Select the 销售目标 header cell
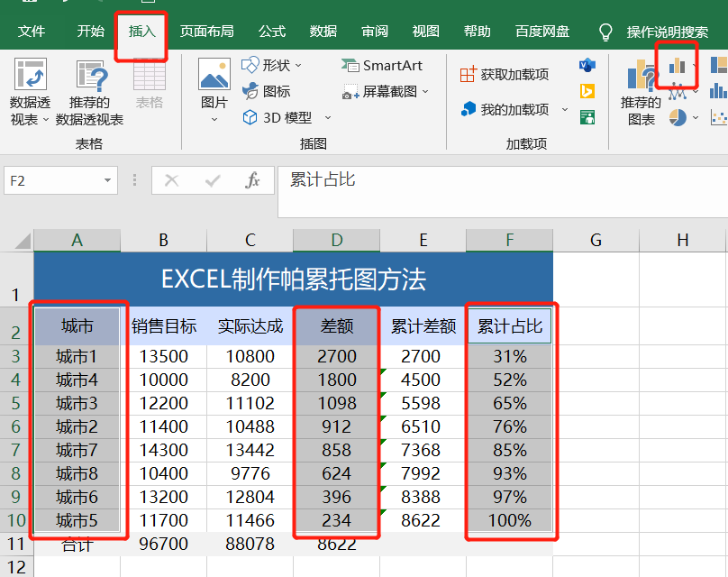 (x=163, y=325)
